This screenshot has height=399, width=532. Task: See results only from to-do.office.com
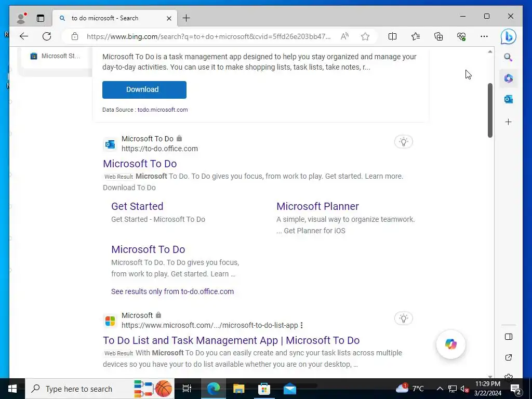coord(172,291)
